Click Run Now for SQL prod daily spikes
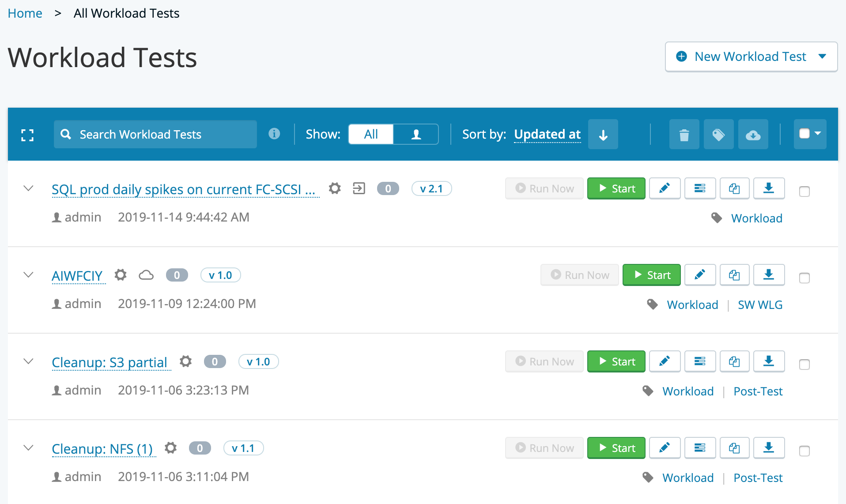This screenshot has height=504, width=846. tap(544, 188)
